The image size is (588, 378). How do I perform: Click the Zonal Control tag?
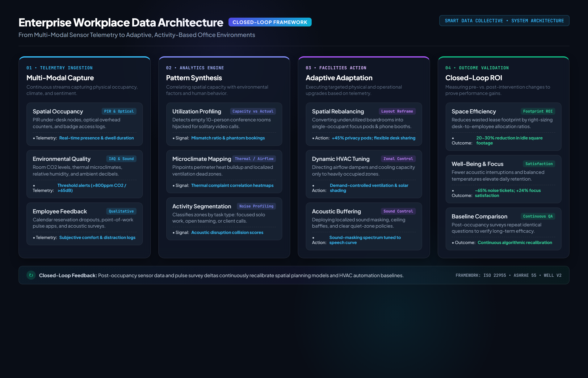398,159
